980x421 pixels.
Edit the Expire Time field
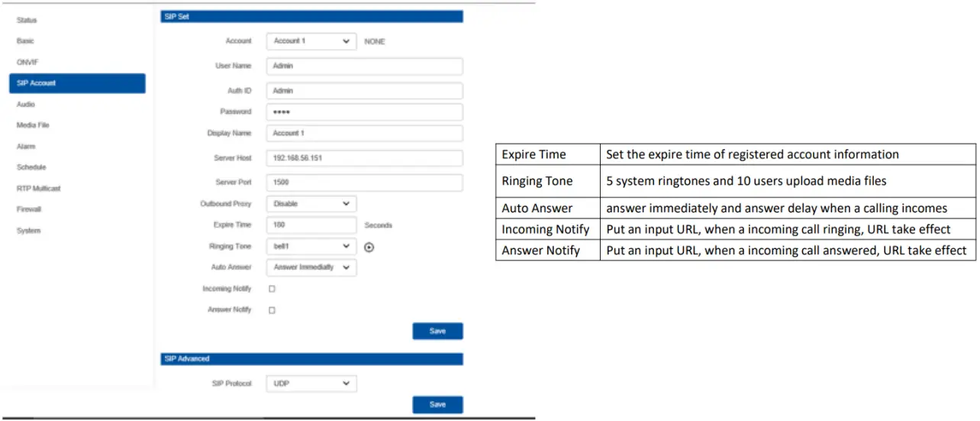click(x=311, y=225)
